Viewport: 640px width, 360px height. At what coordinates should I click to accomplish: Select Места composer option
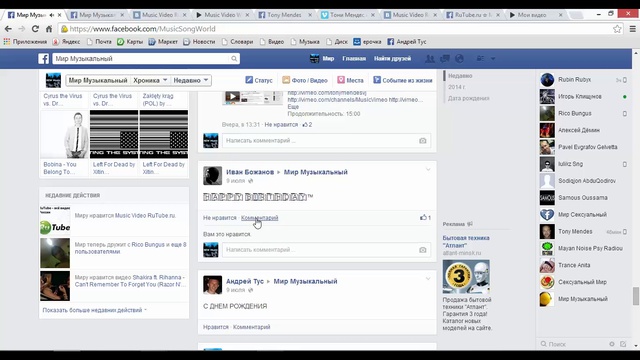point(350,80)
